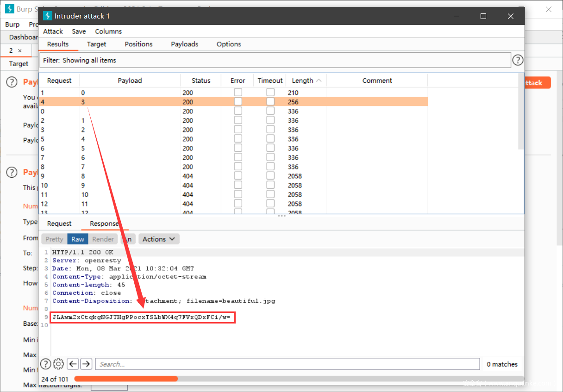Click the Render view button
The image size is (563, 392).
tap(103, 239)
